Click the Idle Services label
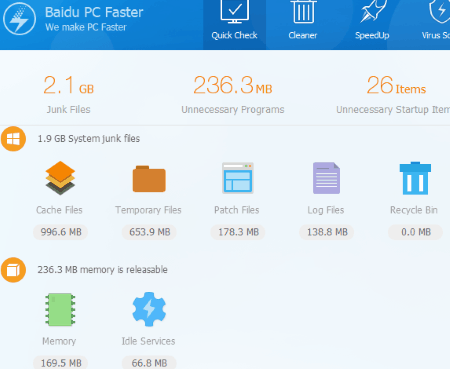Screen dimensions: 450x369 (x=148, y=341)
